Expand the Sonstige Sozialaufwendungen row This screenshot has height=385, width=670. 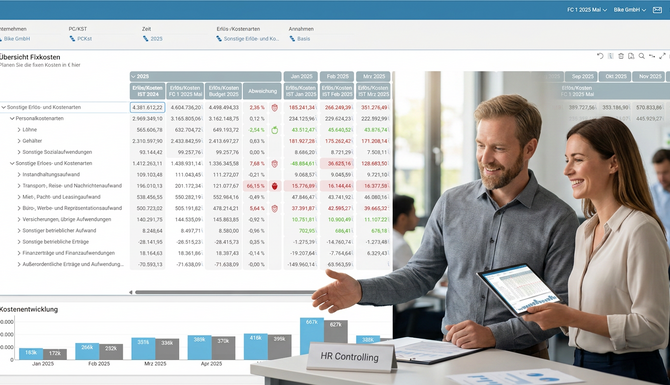19,152
